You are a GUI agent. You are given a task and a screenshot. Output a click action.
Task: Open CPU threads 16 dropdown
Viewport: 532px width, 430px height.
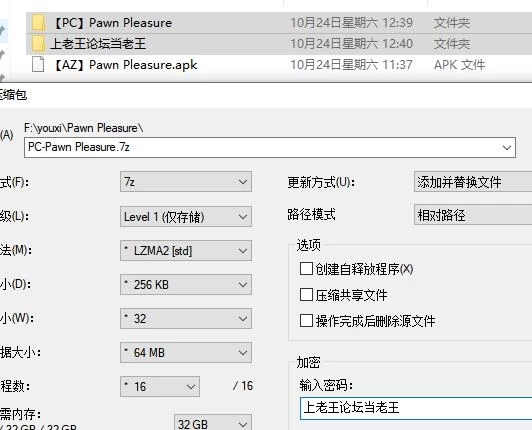click(x=160, y=387)
